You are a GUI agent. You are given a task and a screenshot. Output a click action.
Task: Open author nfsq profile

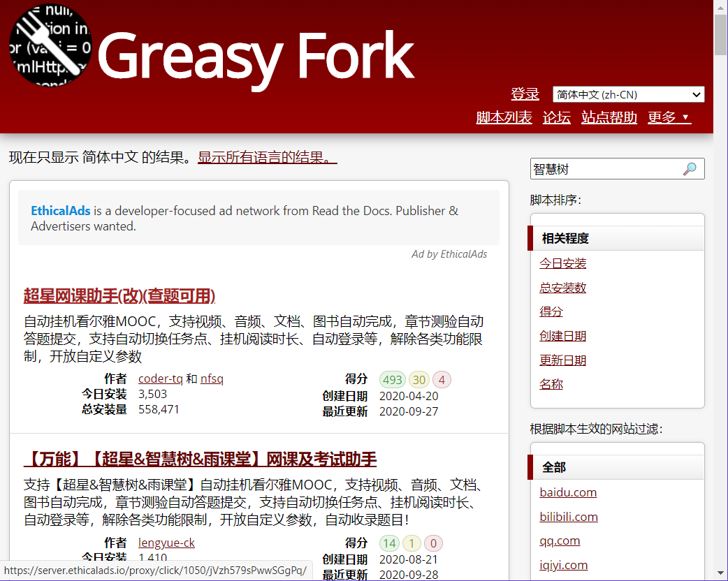tap(212, 378)
